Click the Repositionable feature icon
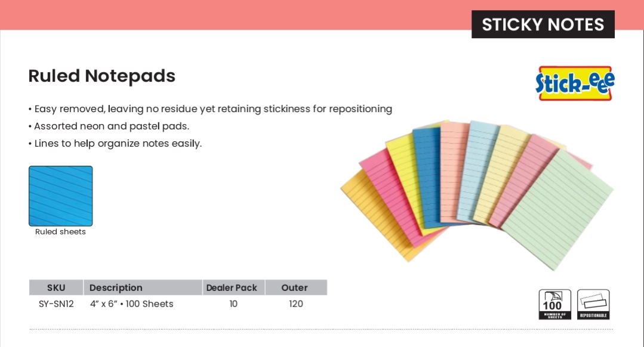This screenshot has height=347, width=644. click(593, 304)
